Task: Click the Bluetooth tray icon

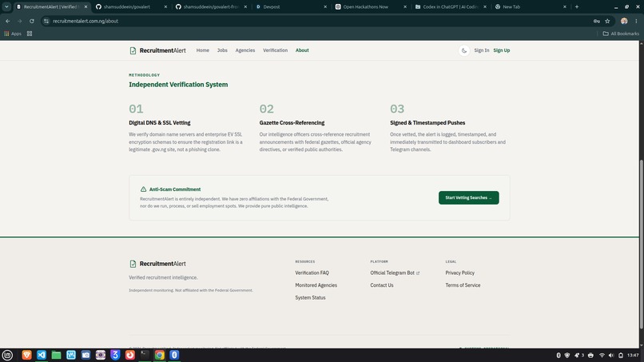Action: point(559,356)
